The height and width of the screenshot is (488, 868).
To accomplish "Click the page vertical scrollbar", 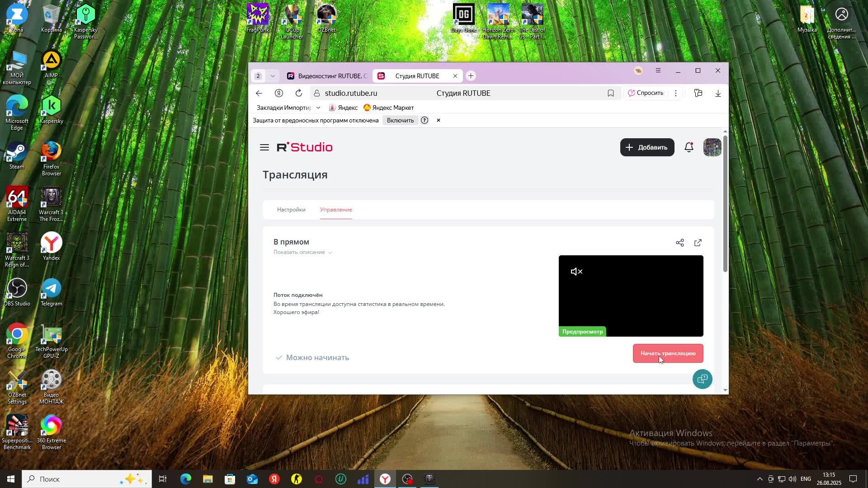I will point(725,203).
